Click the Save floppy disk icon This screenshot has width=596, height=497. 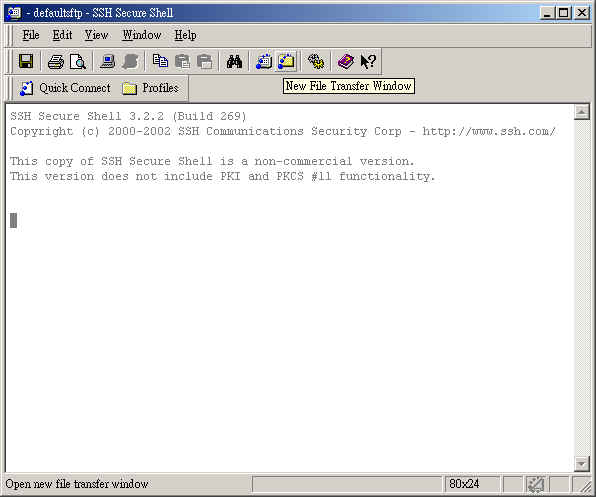pyautogui.click(x=26, y=61)
